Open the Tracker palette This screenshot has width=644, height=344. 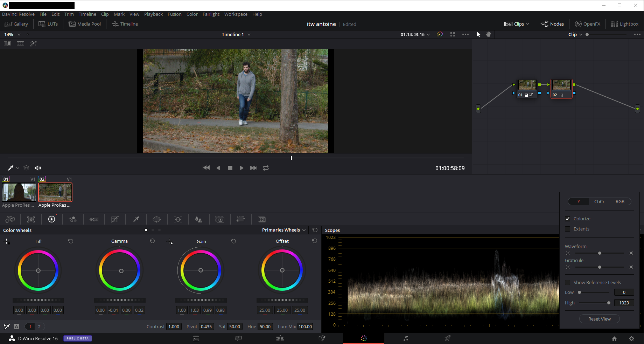click(178, 220)
